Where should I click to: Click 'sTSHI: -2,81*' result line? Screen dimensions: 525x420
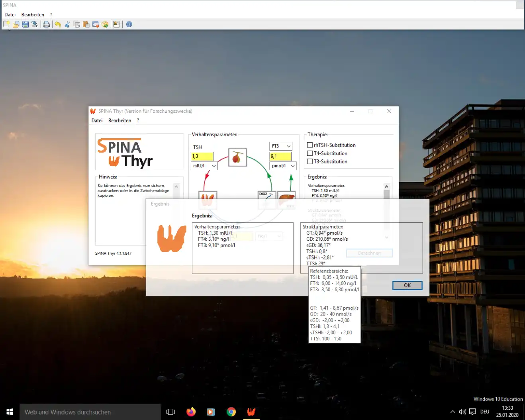320,257
